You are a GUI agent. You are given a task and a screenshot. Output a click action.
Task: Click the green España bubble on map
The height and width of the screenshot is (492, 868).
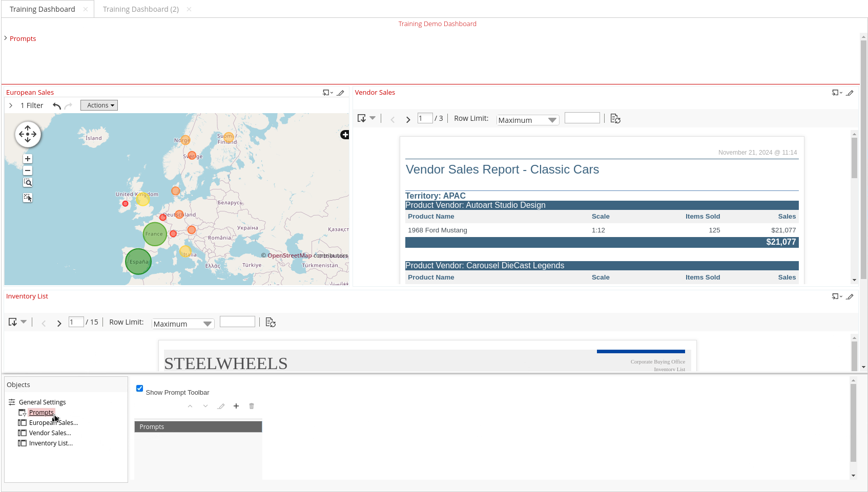[x=138, y=262]
